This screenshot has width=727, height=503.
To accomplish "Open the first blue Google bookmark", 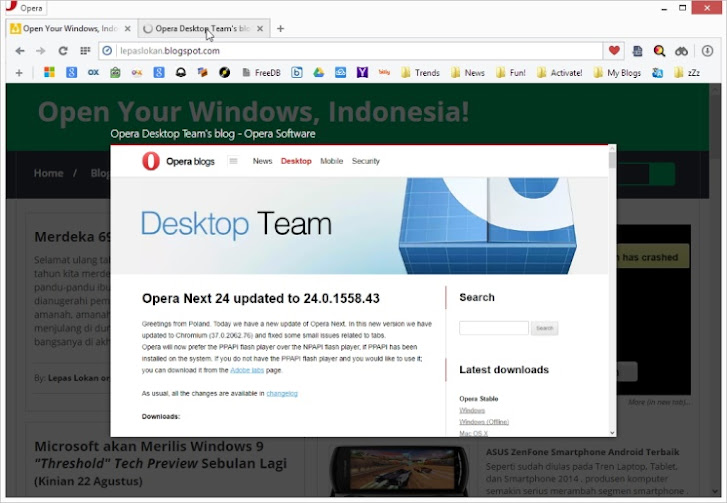I will 71,72.
